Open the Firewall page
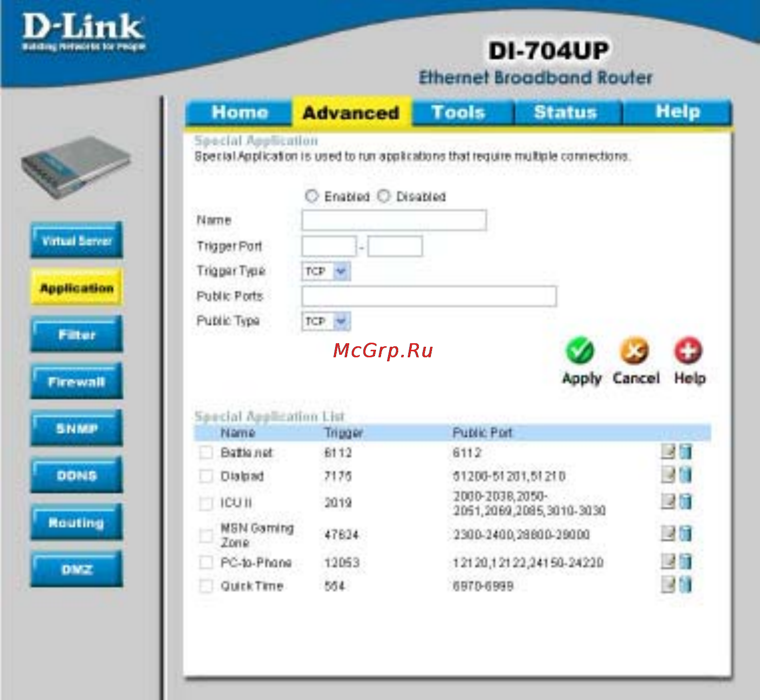 click(x=77, y=382)
